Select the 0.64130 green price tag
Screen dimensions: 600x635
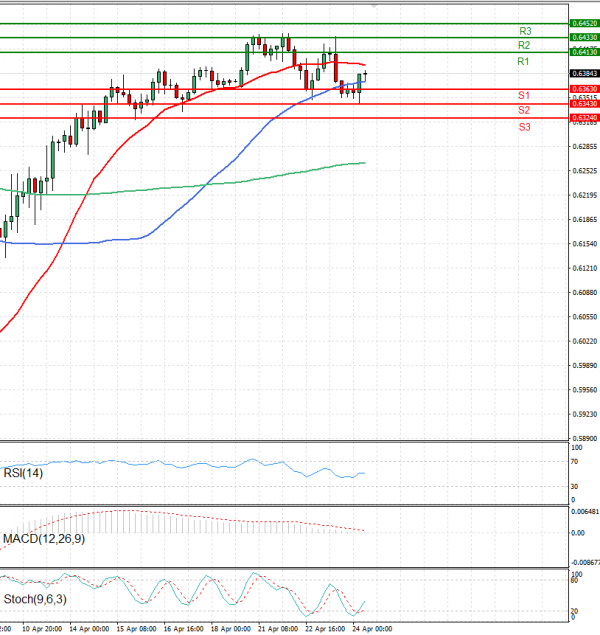click(x=585, y=52)
